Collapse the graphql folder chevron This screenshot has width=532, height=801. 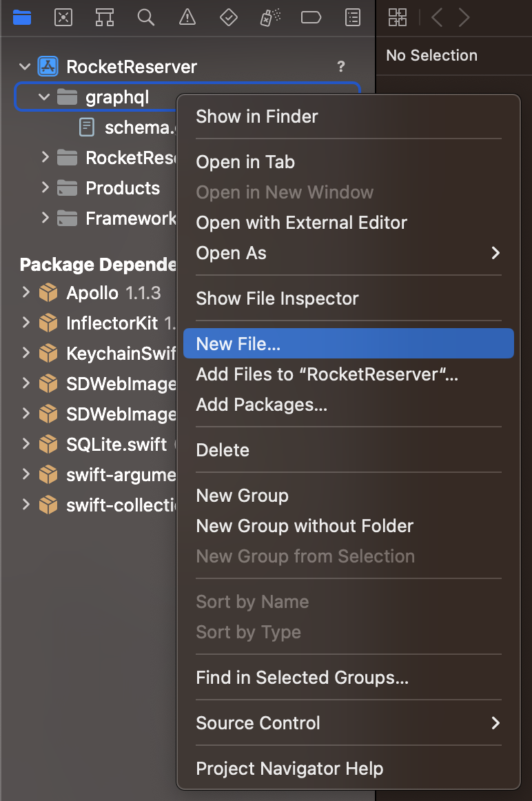(43, 97)
